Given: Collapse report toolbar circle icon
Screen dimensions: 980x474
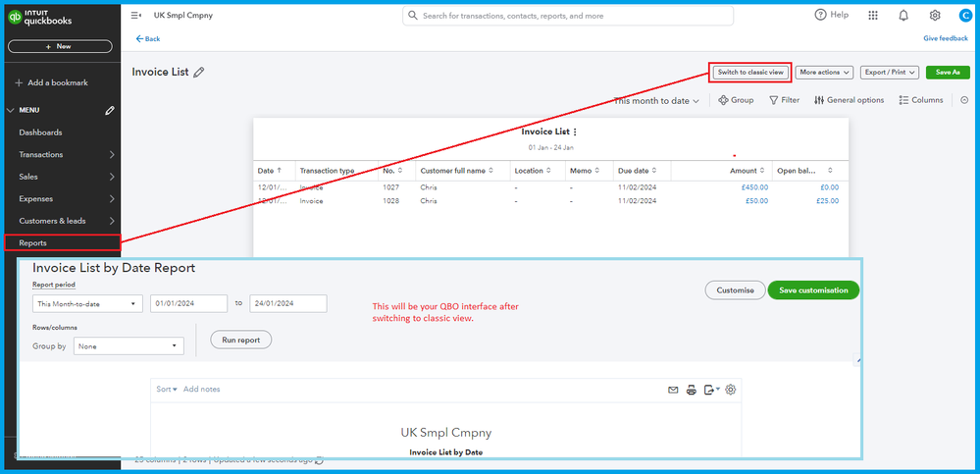Looking at the screenshot, I should click(x=963, y=100).
